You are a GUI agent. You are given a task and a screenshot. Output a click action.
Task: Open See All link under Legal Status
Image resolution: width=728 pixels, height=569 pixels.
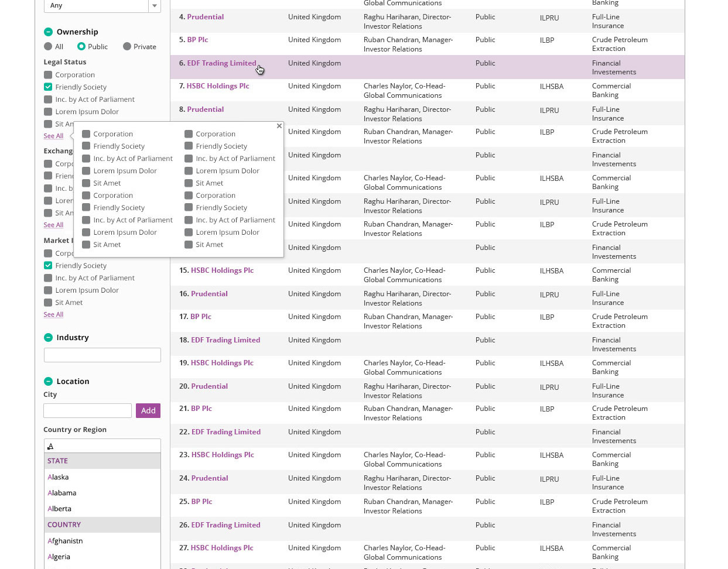(x=53, y=136)
